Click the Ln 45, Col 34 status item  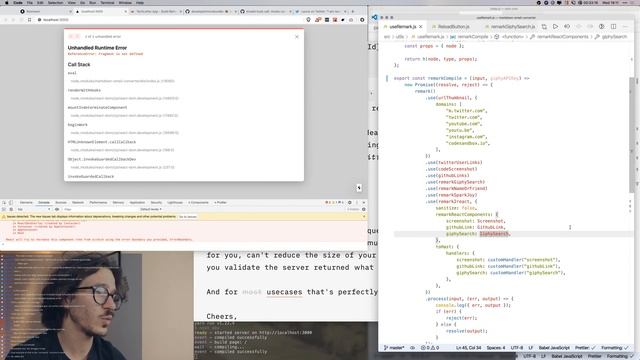coord(468,348)
